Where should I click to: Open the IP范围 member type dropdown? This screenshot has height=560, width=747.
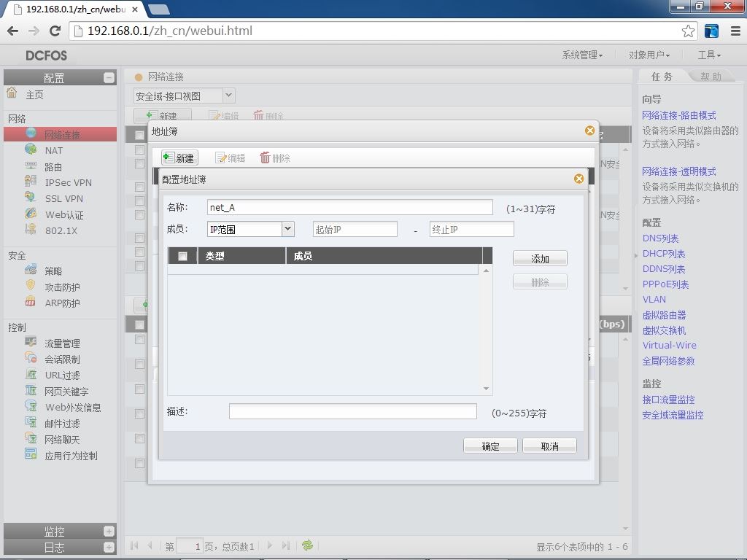pyautogui.click(x=287, y=229)
